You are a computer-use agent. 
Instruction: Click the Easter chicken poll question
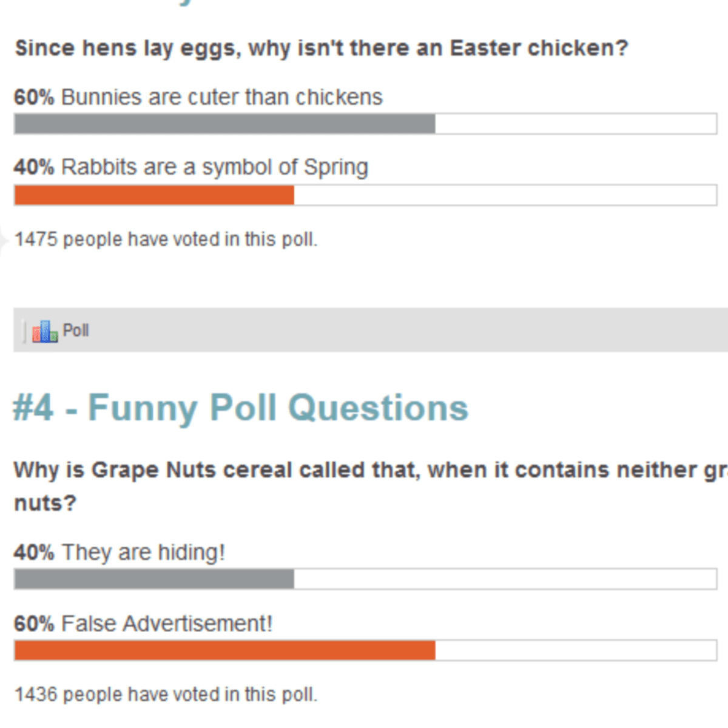(x=322, y=48)
